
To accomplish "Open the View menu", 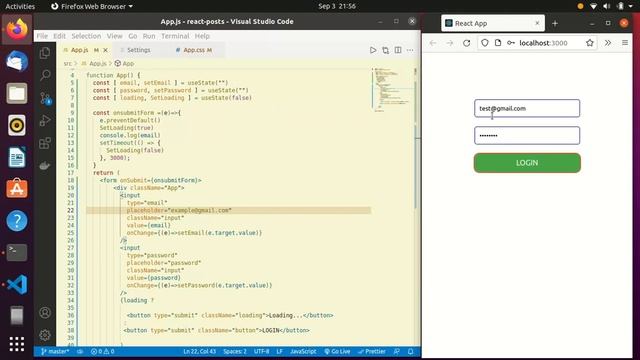I will [x=115, y=36].
